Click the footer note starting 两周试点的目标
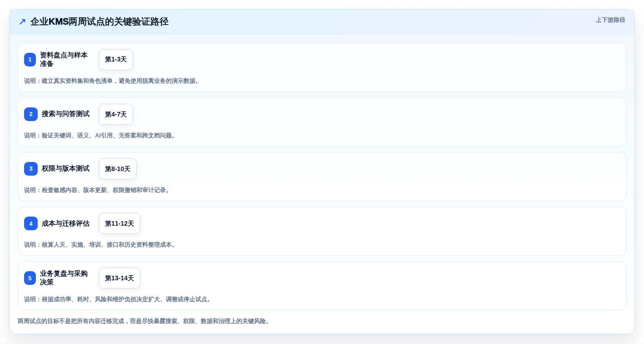 click(x=145, y=321)
